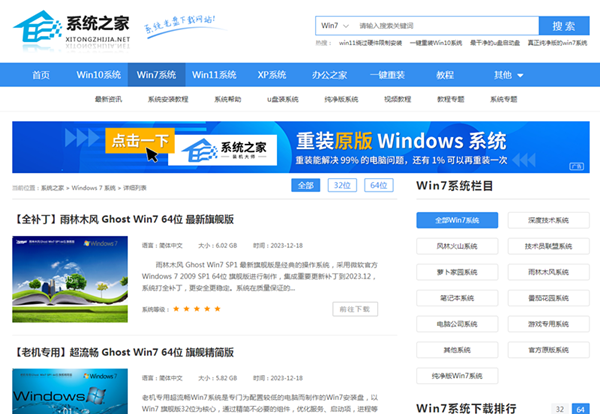
Task: Select 全部Win7系统 category button
Action: [x=457, y=220]
